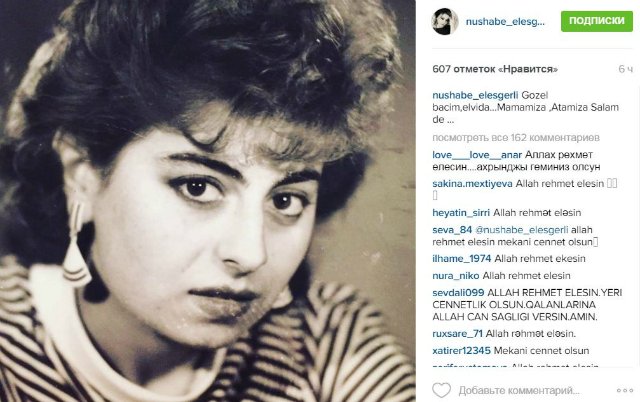Image resolution: width=640 pixels, height=402 pixels.
Task: Open heyatin_sirri commenter profile
Action: 461,213
